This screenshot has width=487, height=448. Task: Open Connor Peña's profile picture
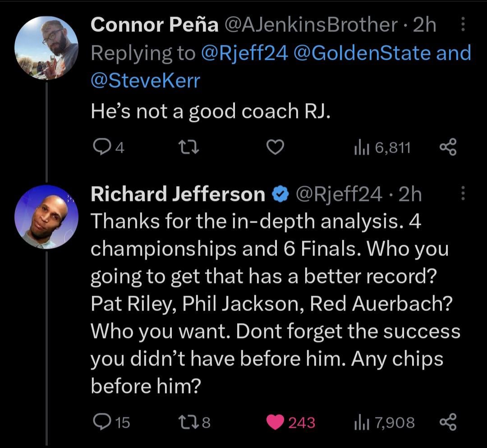pyautogui.click(x=46, y=48)
